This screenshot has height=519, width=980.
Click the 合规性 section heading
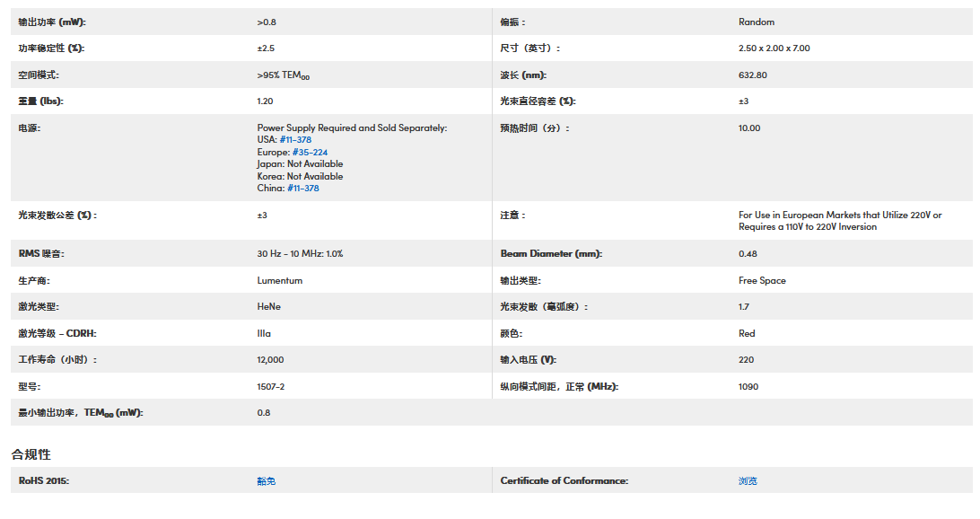pos(31,454)
